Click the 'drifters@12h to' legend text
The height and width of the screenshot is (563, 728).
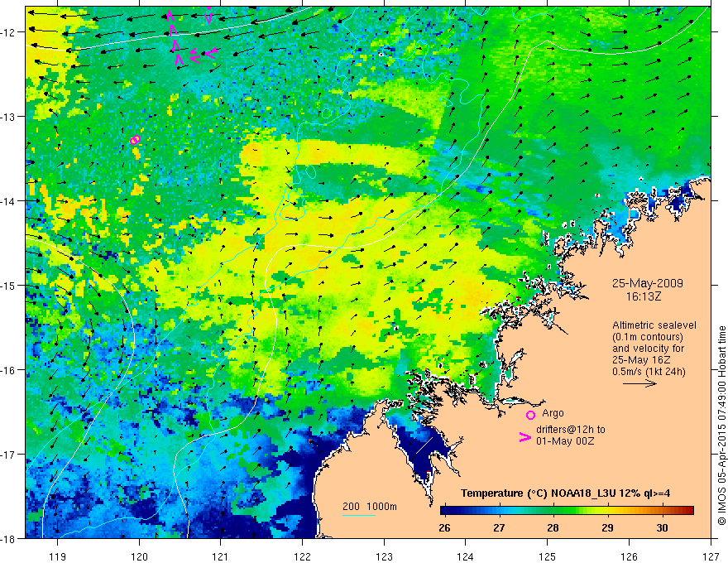[571, 430]
